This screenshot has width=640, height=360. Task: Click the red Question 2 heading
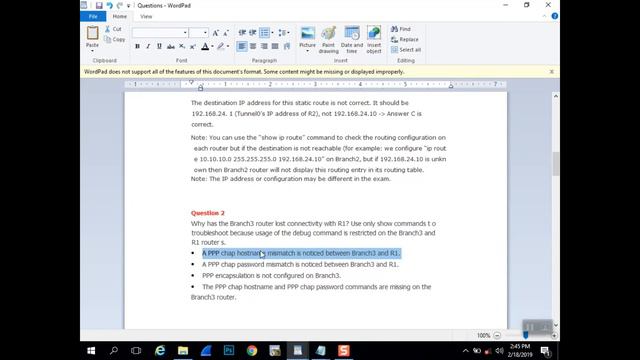[208, 213]
